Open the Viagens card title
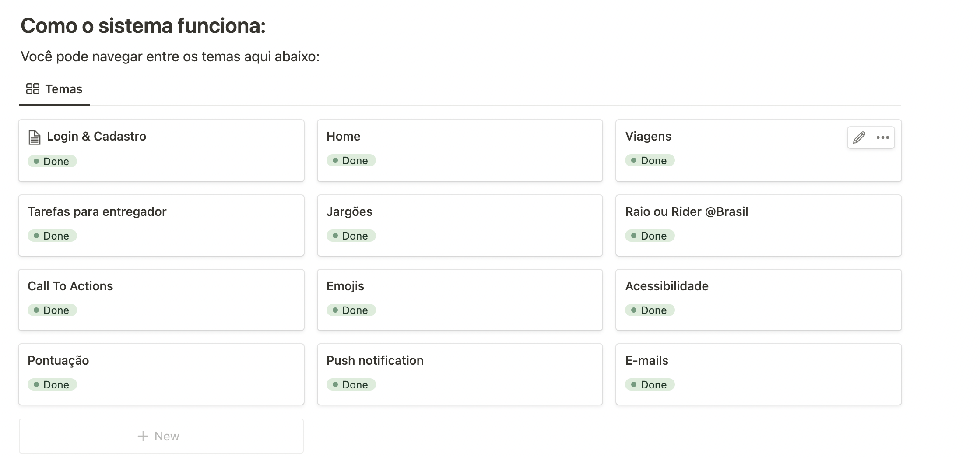This screenshot has width=980, height=458. pos(648,137)
